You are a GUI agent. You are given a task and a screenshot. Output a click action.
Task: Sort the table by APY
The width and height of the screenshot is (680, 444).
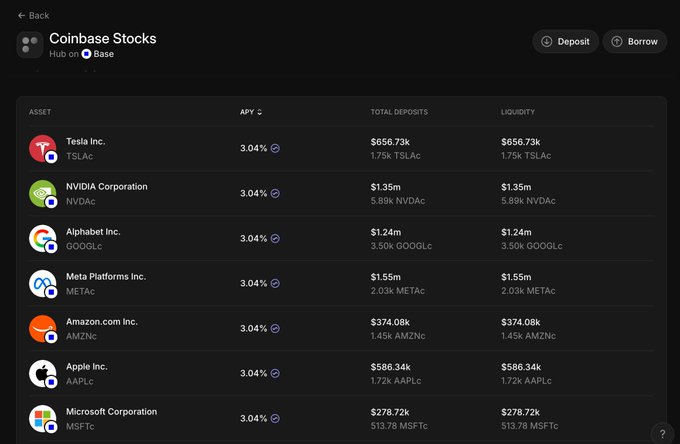click(251, 112)
